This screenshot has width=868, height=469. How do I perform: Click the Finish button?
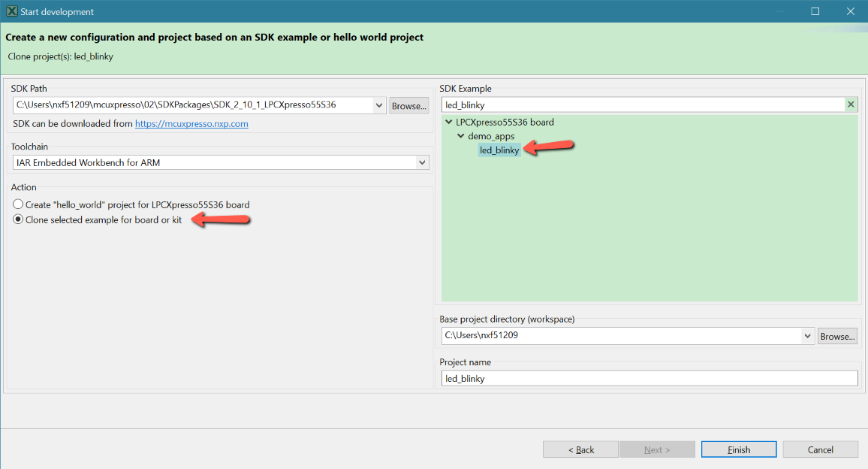[x=739, y=449]
